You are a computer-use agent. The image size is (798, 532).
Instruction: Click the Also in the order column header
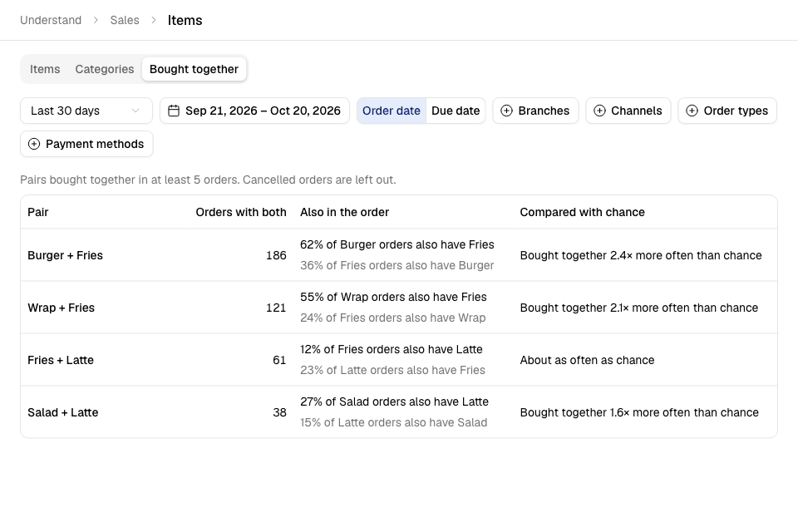344,212
